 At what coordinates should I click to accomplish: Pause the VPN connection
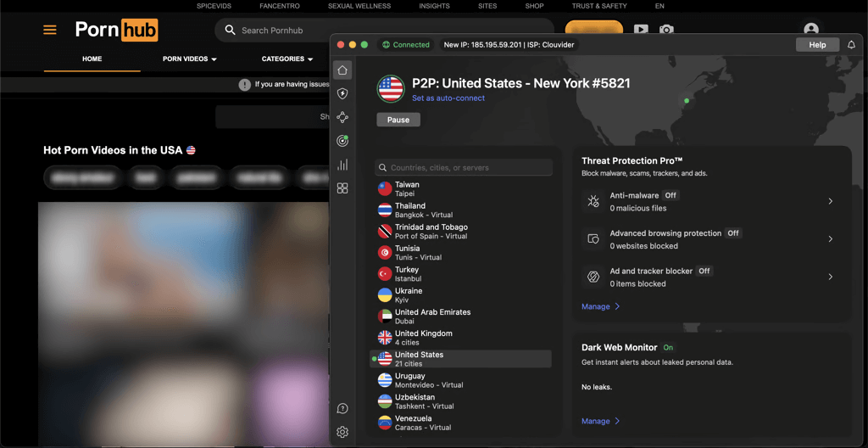click(x=398, y=120)
